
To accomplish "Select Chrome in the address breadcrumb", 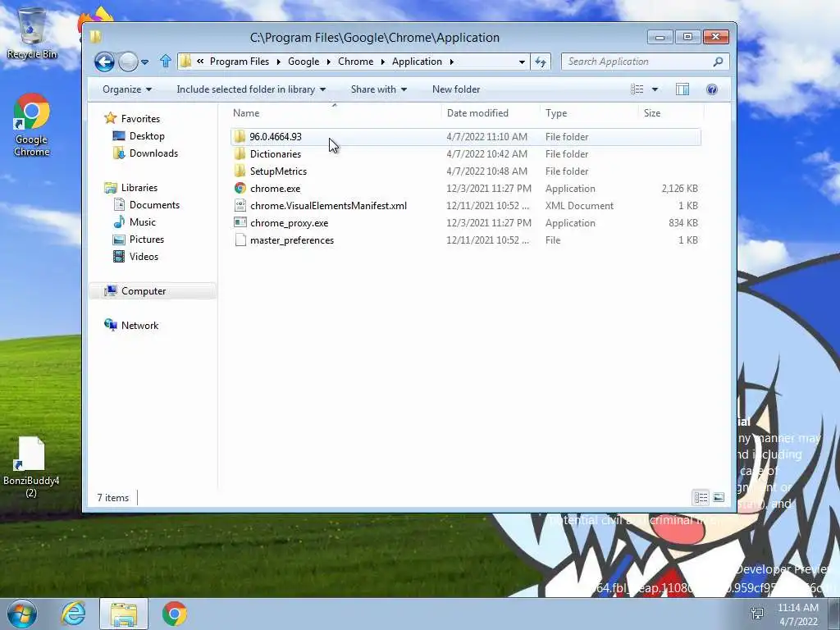I will point(356,62).
